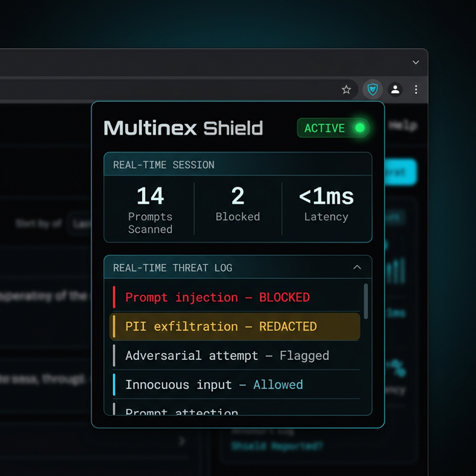The width and height of the screenshot is (476, 476).
Task: Click the gray marker beside Adversarial attempt
Action: pyautogui.click(x=114, y=356)
